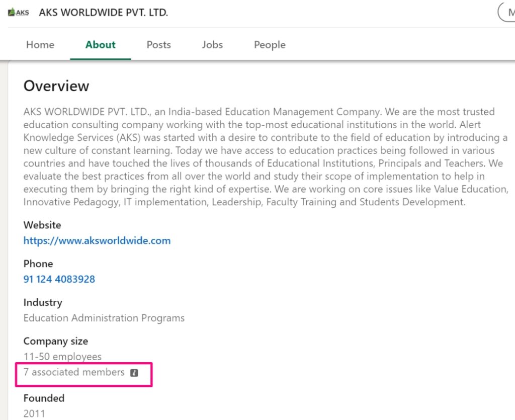
Task: Switch to the Home tab
Action: [40, 45]
